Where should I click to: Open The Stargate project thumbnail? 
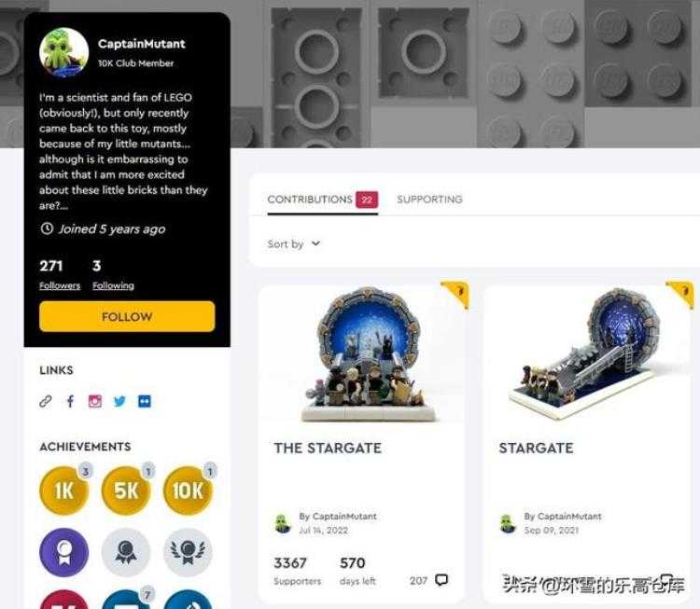361,354
